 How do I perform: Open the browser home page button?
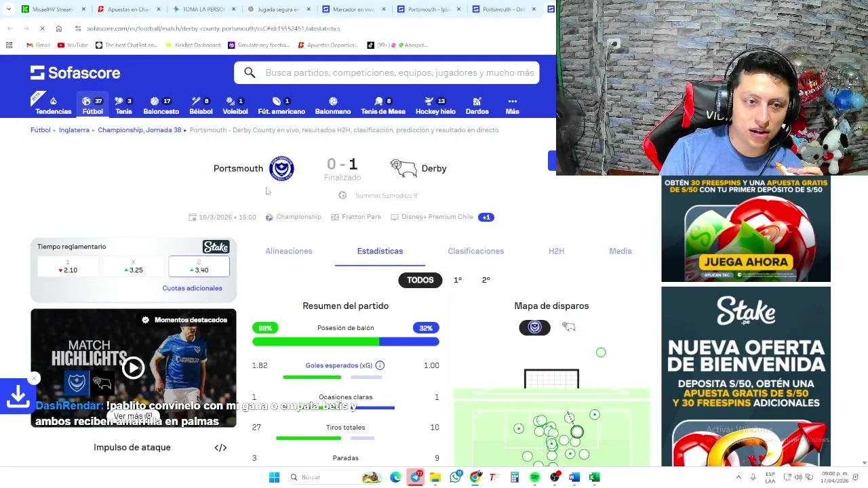coord(59,28)
